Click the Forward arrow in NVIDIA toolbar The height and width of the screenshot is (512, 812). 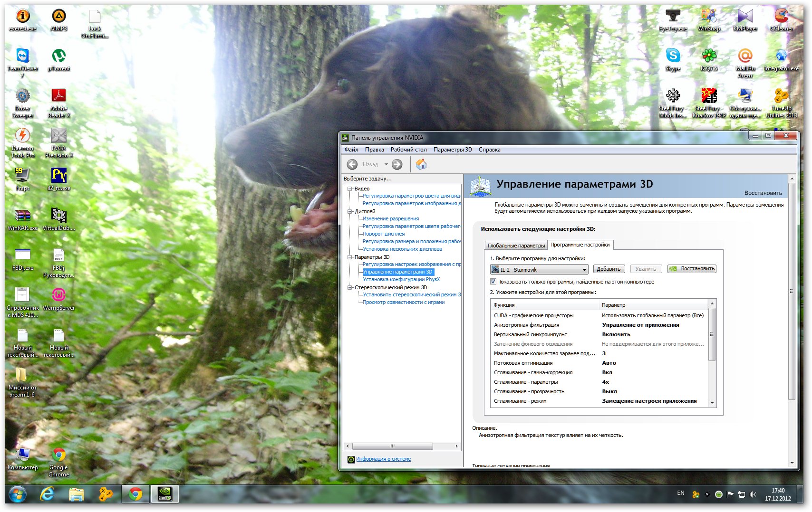tap(397, 164)
